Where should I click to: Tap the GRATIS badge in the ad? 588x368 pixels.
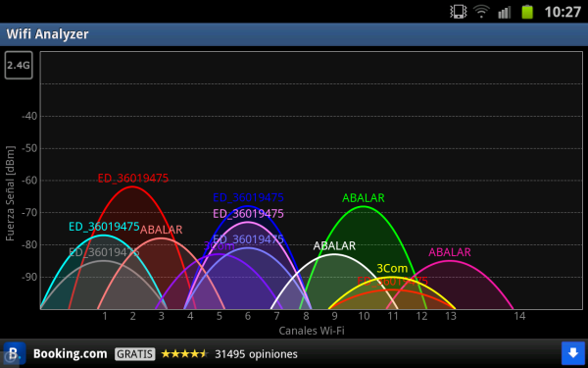click(x=134, y=353)
